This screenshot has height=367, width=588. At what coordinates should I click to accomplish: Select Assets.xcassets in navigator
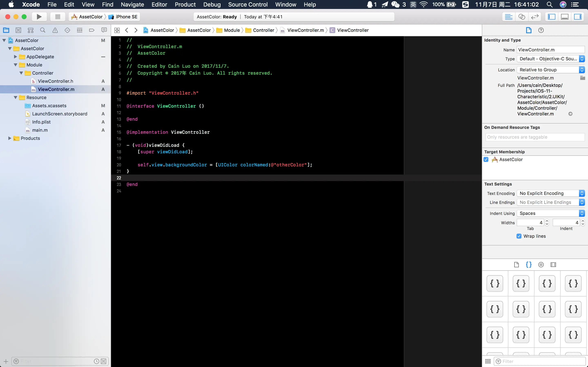49,106
